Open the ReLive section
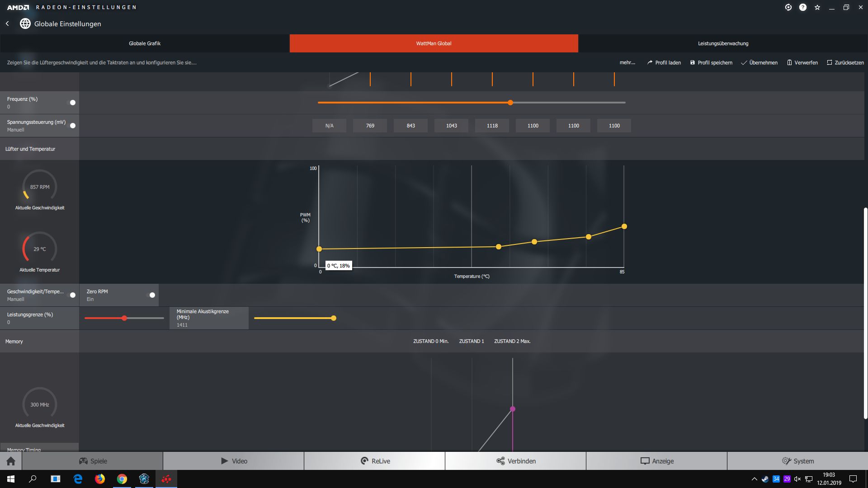Viewport: 868px width, 488px height. (x=375, y=461)
